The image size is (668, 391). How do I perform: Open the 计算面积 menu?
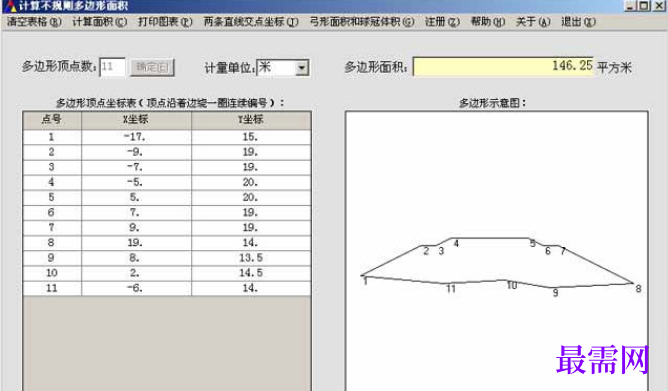tap(100, 22)
